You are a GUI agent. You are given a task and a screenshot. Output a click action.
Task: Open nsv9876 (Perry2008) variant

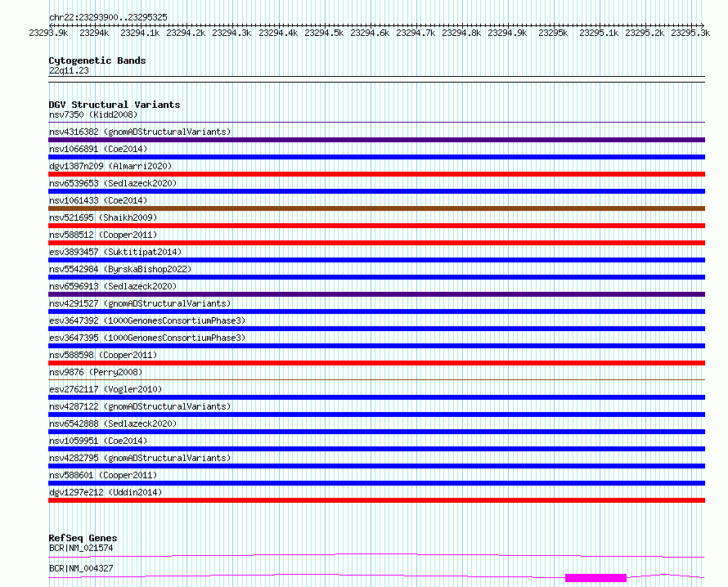(x=96, y=372)
